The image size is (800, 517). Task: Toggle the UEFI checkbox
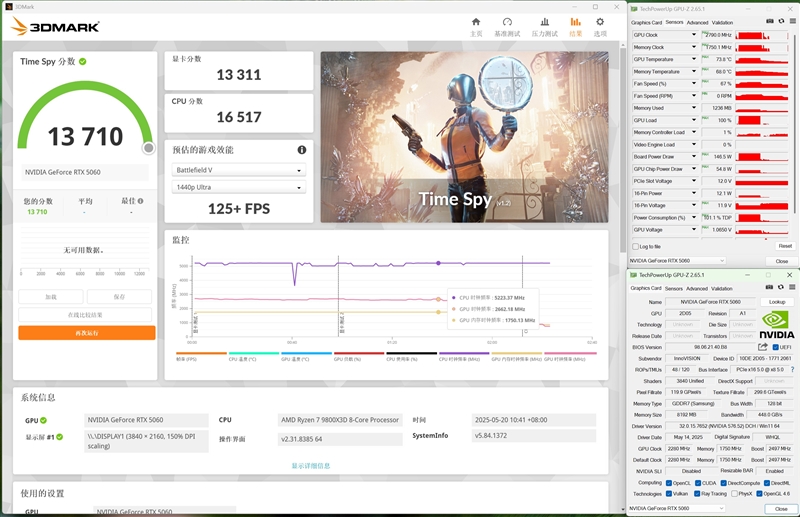(776, 347)
